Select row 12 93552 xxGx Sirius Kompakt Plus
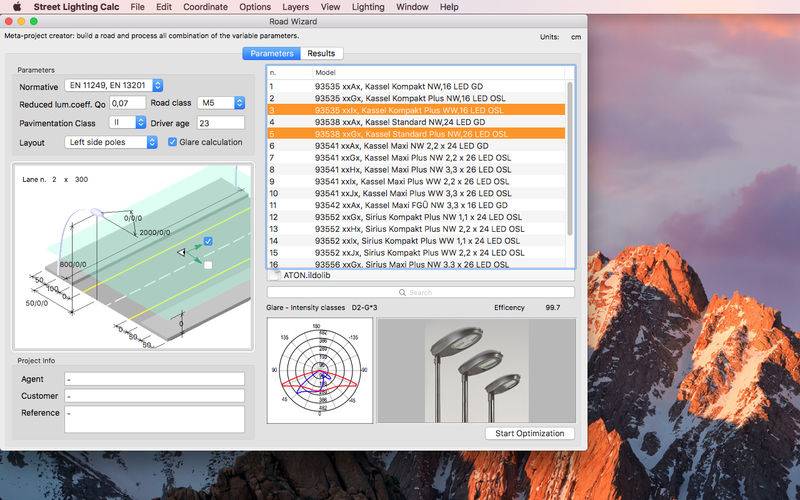The height and width of the screenshot is (500, 800). (416, 217)
